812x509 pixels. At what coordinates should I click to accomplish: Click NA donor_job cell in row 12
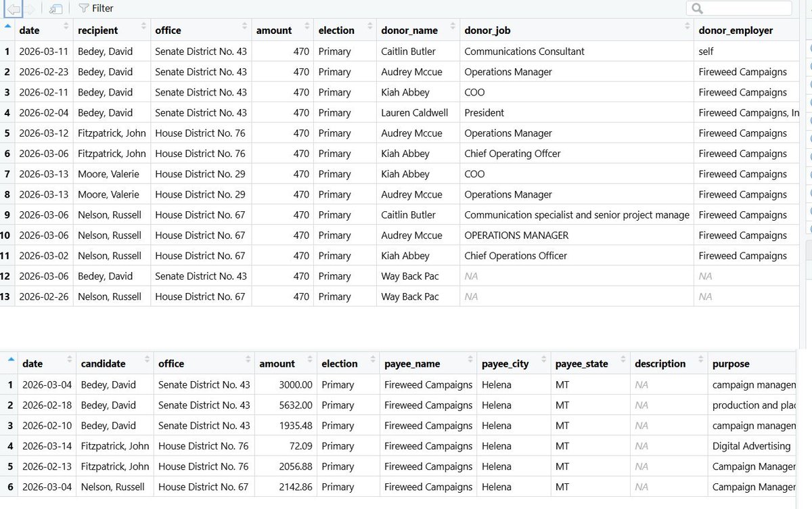[471, 276]
